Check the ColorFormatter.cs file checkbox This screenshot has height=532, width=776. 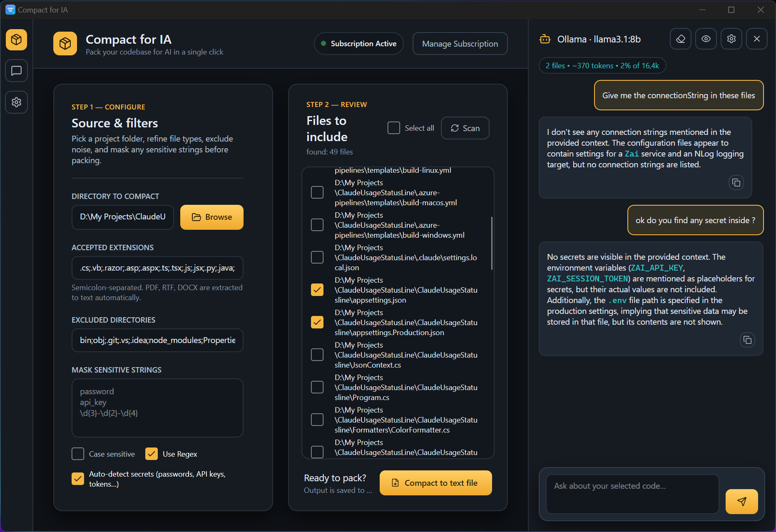coord(317,420)
